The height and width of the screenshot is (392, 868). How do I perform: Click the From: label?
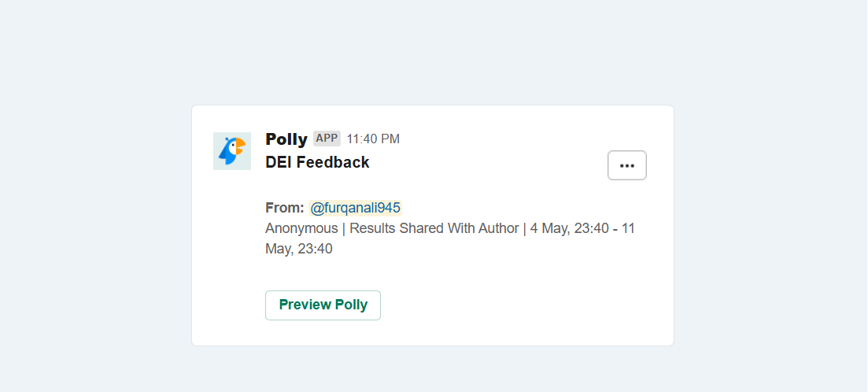(285, 208)
